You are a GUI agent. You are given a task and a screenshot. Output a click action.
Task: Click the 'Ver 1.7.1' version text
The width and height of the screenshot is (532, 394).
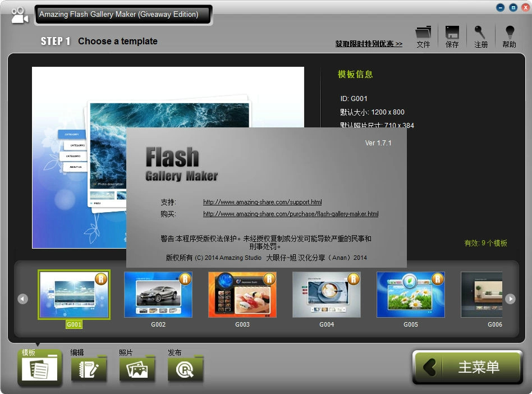click(378, 143)
